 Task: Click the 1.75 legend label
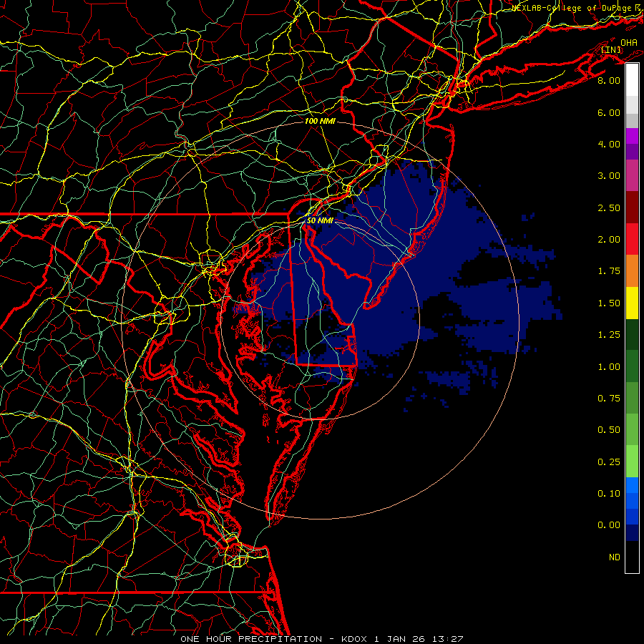[x=609, y=271]
